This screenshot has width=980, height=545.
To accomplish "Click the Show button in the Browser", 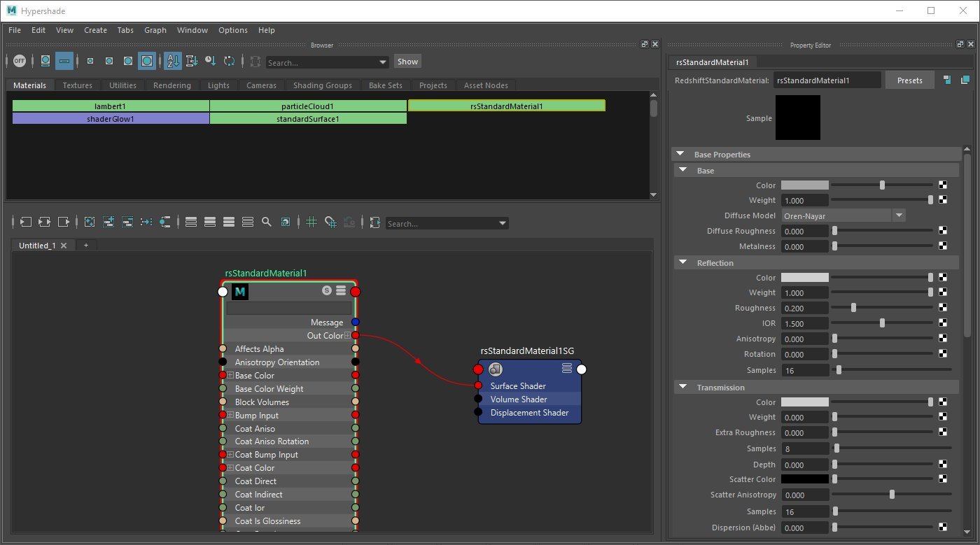I will 407,62.
